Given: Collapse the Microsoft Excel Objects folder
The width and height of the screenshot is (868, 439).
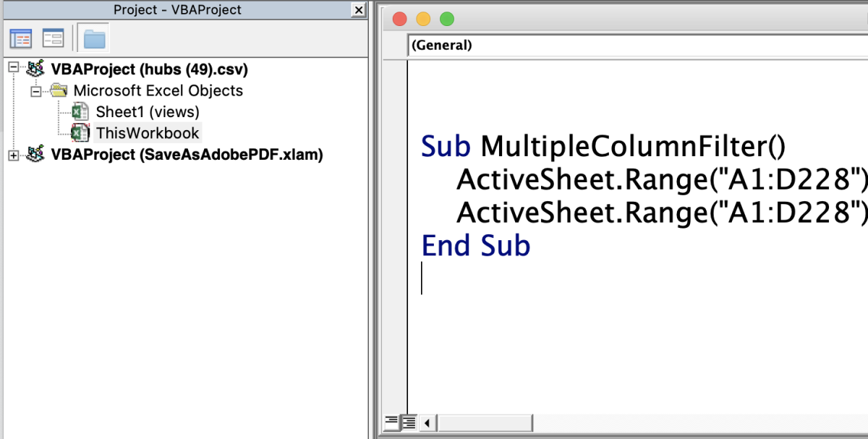Looking at the screenshot, I should (x=35, y=91).
